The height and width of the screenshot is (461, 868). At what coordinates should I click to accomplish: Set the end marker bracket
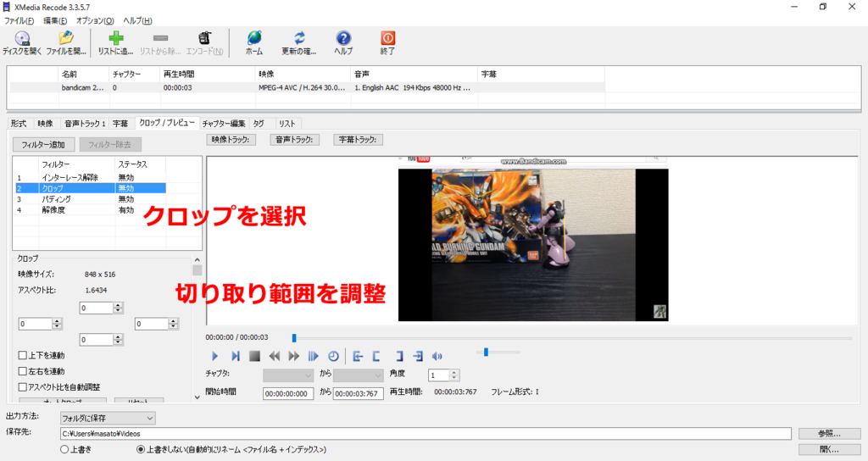tap(399, 357)
